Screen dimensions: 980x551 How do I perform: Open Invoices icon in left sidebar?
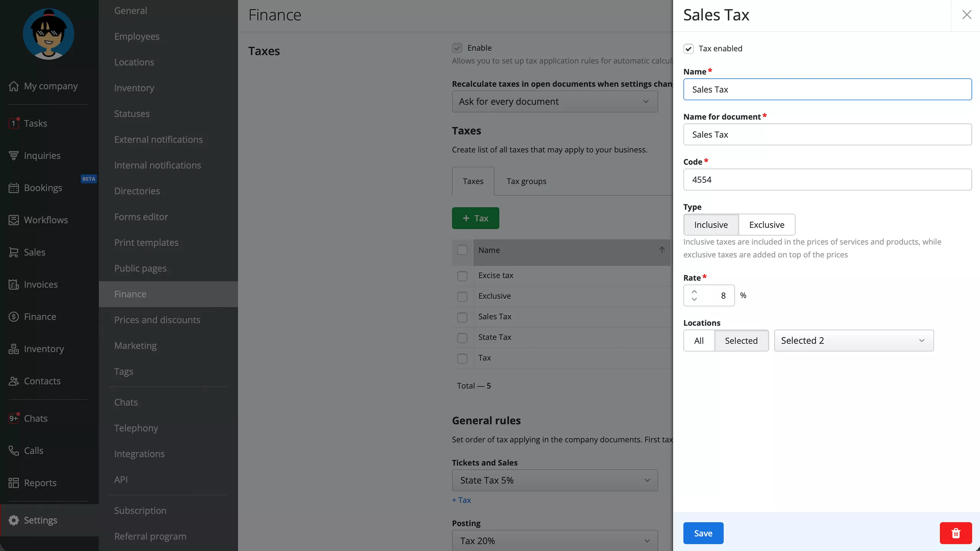pyautogui.click(x=14, y=284)
